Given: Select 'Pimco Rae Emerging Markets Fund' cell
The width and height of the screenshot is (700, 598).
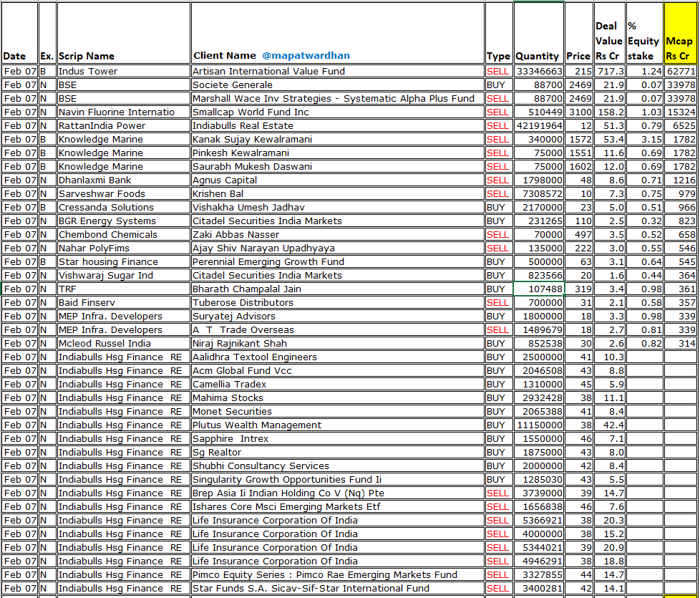Looking at the screenshot, I should tap(338, 575).
